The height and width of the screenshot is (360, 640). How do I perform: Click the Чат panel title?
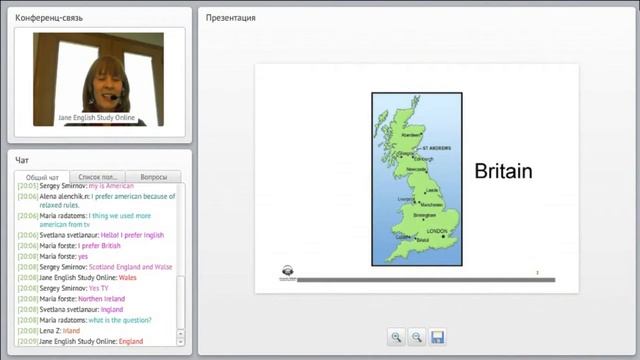click(22, 160)
